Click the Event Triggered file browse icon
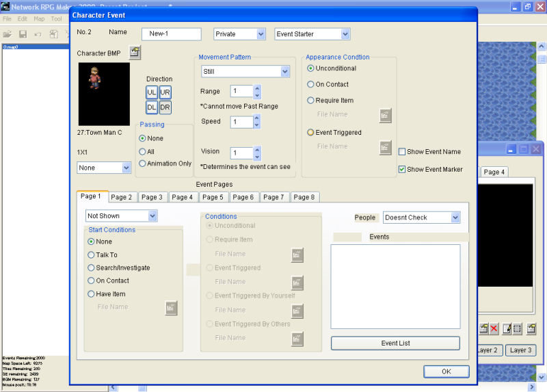 point(385,147)
